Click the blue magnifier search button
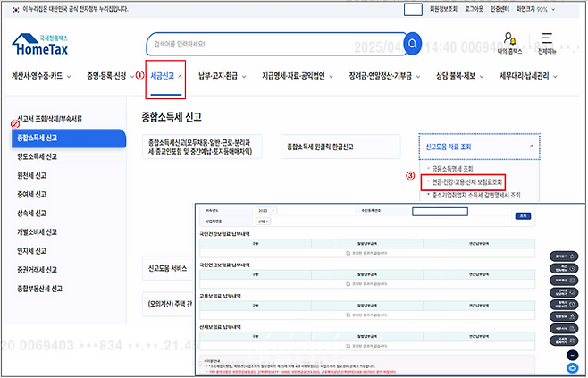The image size is (588, 378). [413, 44]
